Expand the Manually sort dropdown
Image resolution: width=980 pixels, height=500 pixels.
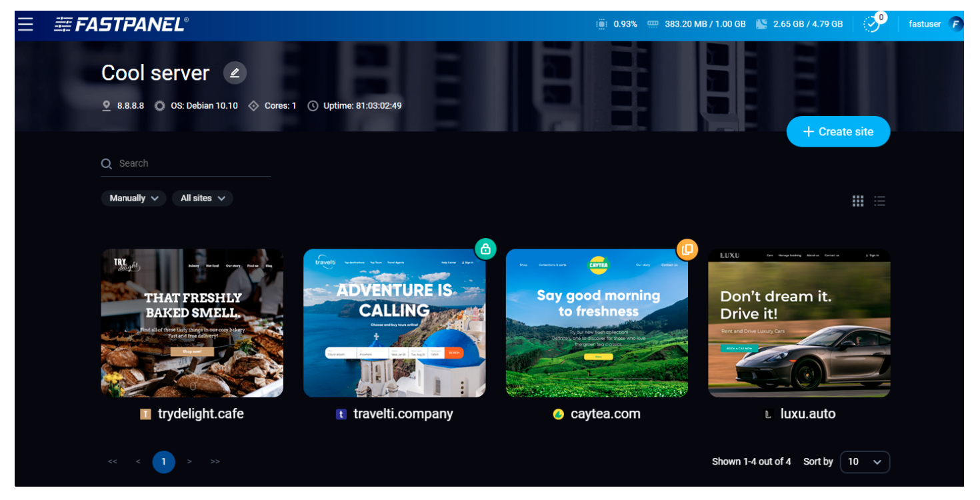tap(134, 198)
